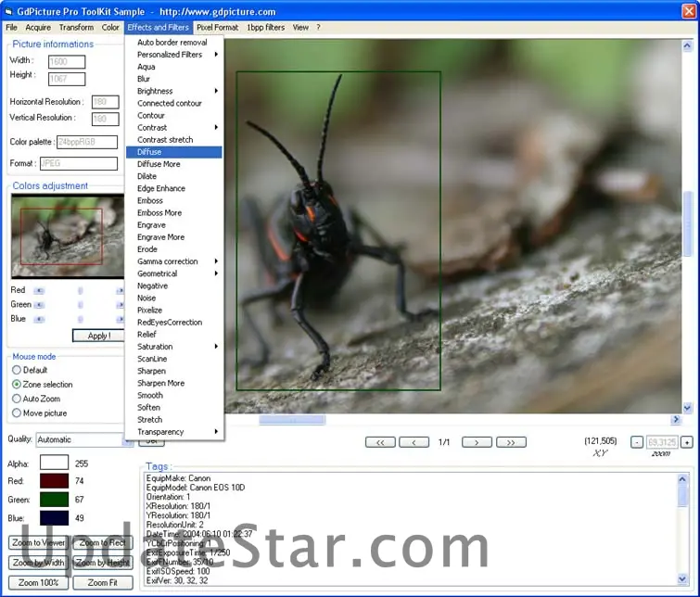This screenshot has width=700, height=597.
Task: Click the Zoom 100% button
Action: (x=38, y=582)
